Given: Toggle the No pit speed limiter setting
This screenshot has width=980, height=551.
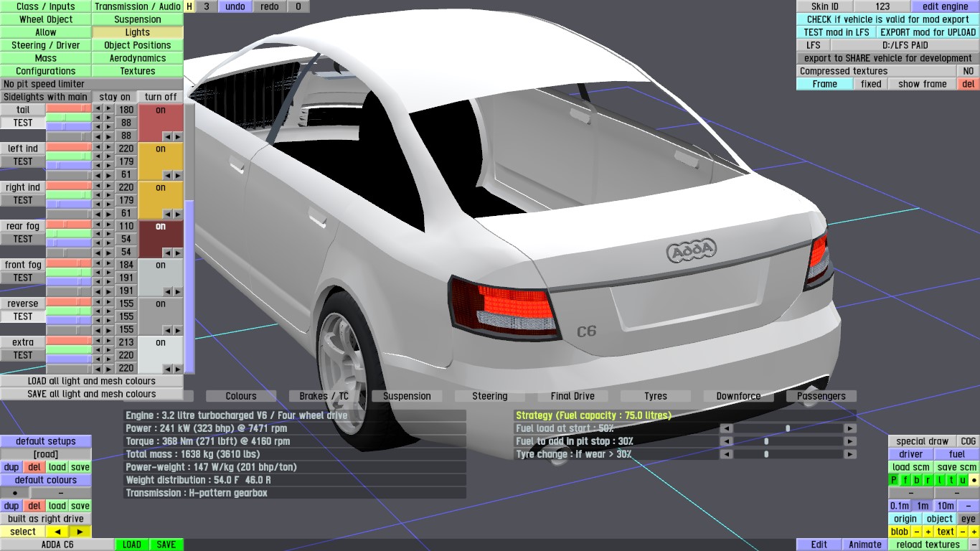Looking at the screenshot, I should [x=92, y=84].
